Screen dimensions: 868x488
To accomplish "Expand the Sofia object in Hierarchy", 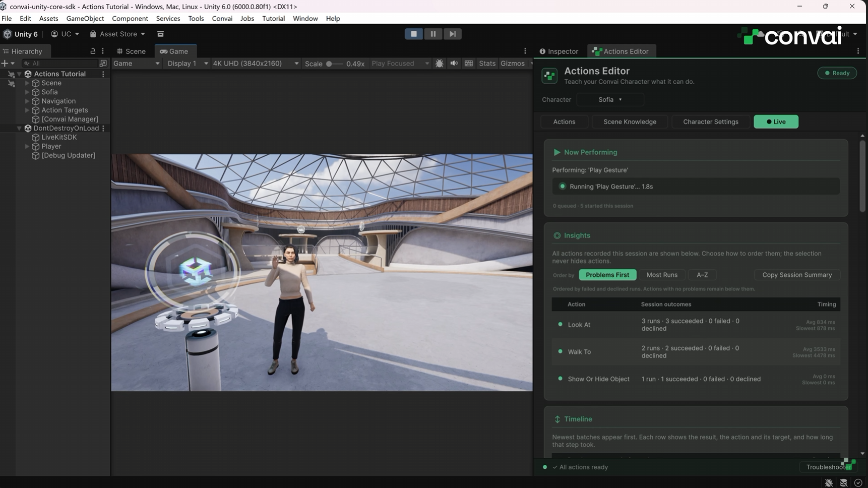I will [27, 92].
